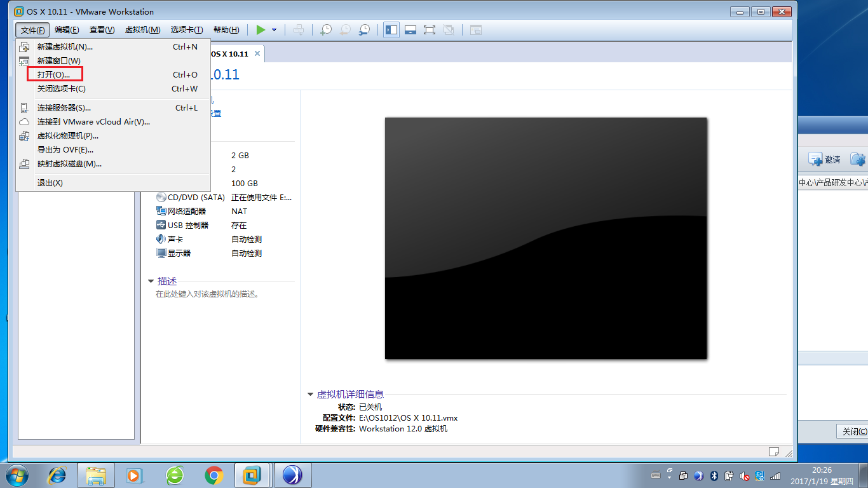Open the blue round app taskbar icon
The height and width of the screenshot is (488, 868).
(292, 475)
